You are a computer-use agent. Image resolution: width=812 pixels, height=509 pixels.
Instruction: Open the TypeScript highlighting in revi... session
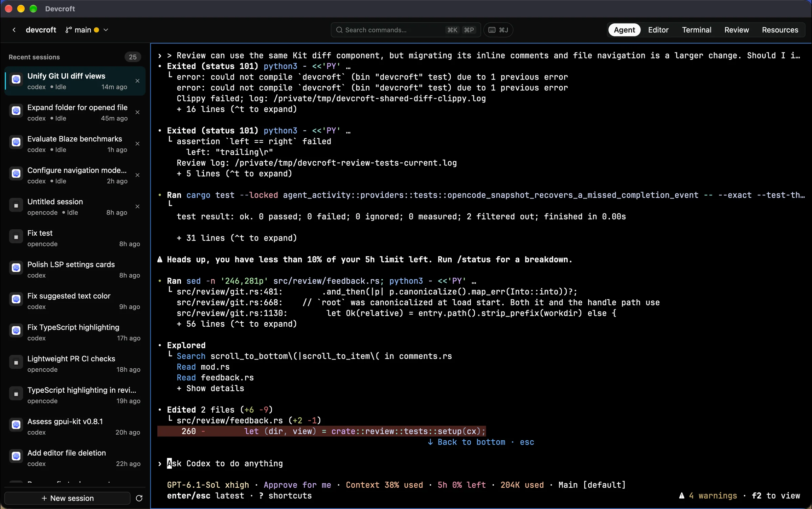click(75, 395)
